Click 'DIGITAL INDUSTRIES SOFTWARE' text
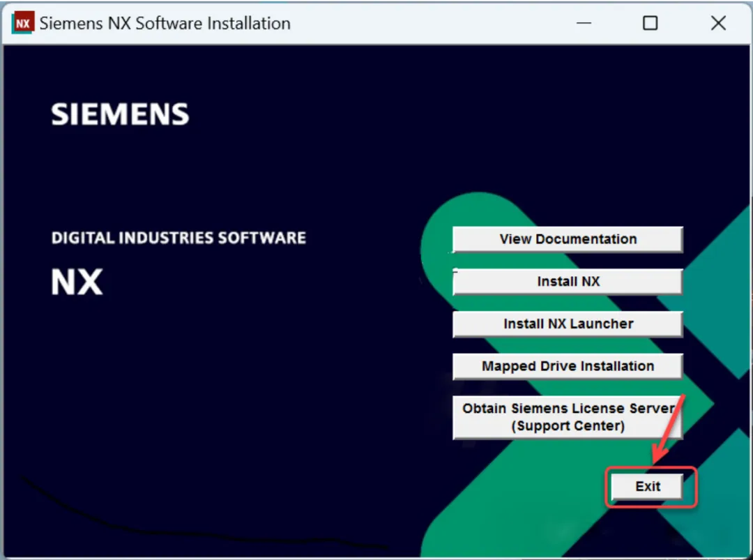 (178, 238)
